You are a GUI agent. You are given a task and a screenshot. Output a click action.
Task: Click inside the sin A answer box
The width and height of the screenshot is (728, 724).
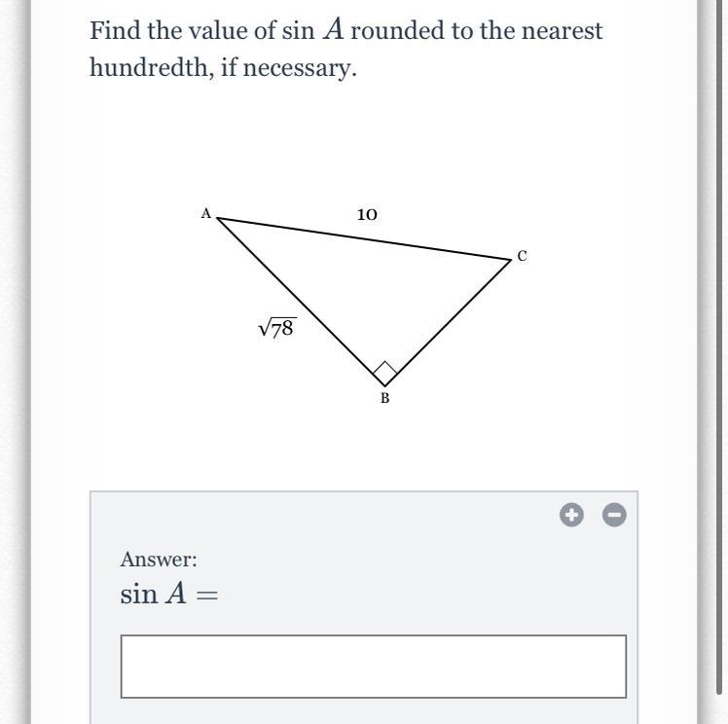tap(374, 666)
